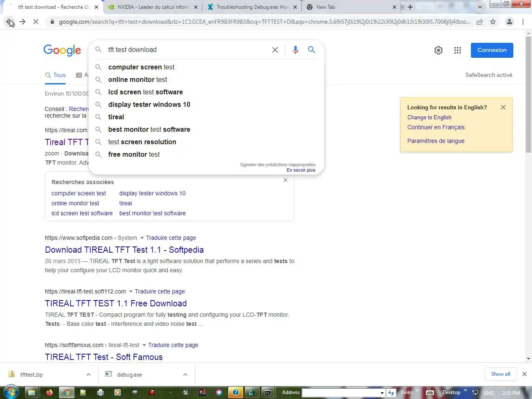Viewport: 532px width, 399px height.
Task: Close the Recherches associées box
Action: (286, 180)
